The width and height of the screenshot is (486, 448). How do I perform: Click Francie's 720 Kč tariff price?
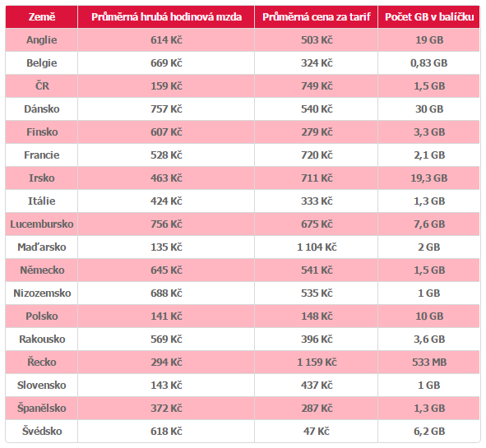[316, 155]
